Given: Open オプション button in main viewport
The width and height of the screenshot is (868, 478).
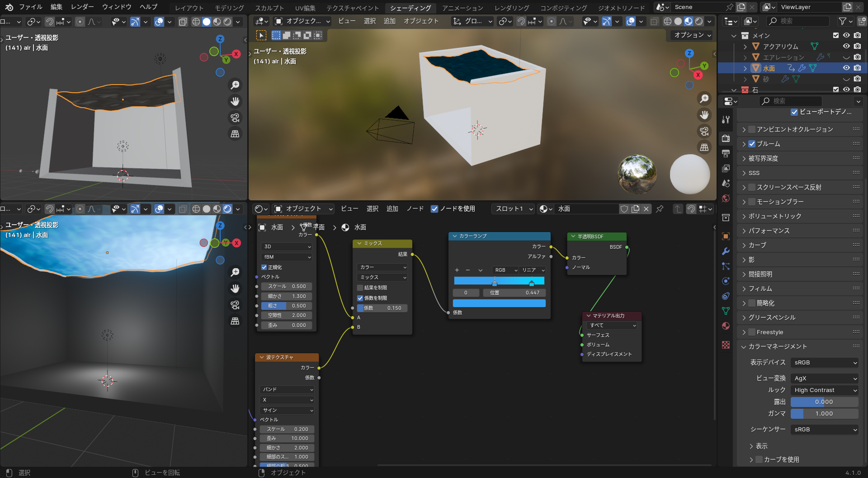Looking at the screenshot, I should pyautogui.click(x=693, y=35).
